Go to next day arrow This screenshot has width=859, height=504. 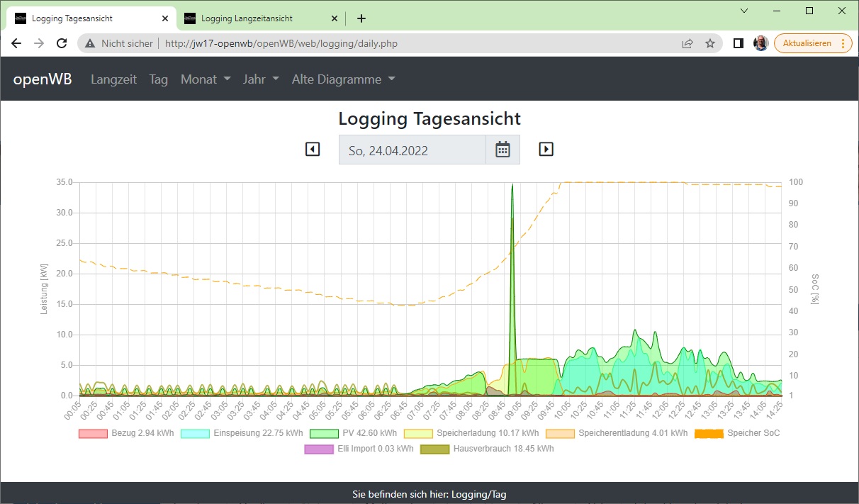(546, 150)
